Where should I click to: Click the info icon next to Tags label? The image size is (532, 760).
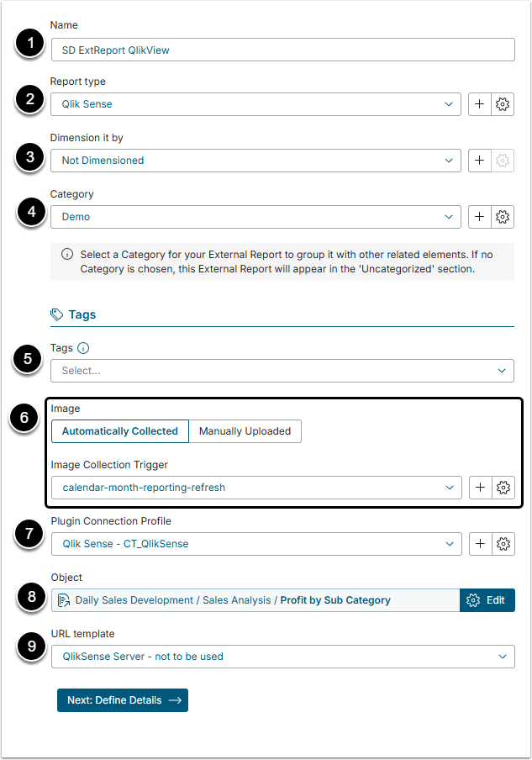(83, 348)
